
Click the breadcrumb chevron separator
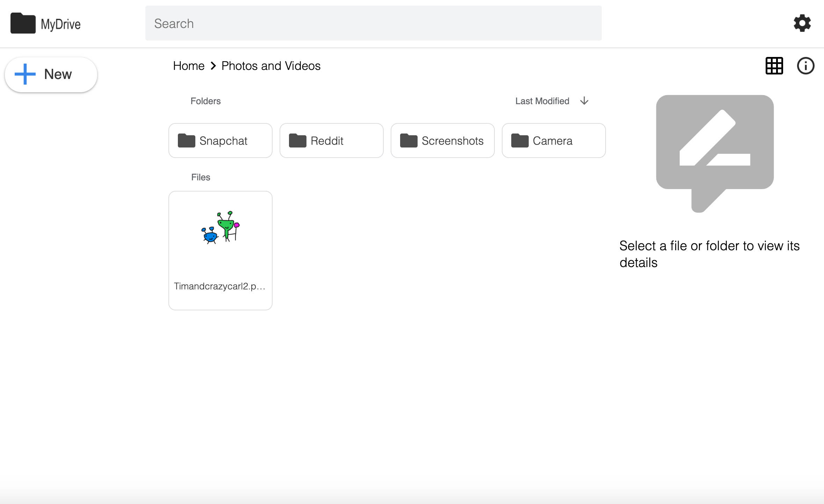[x=213, y=66]
